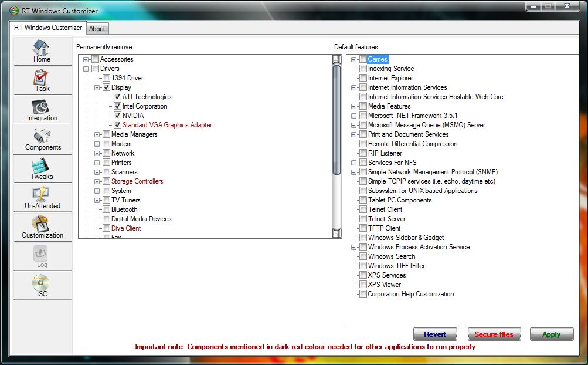Select the TV Tuners item
The width and height of the screenshot is (588, 365).
[125, 200]
